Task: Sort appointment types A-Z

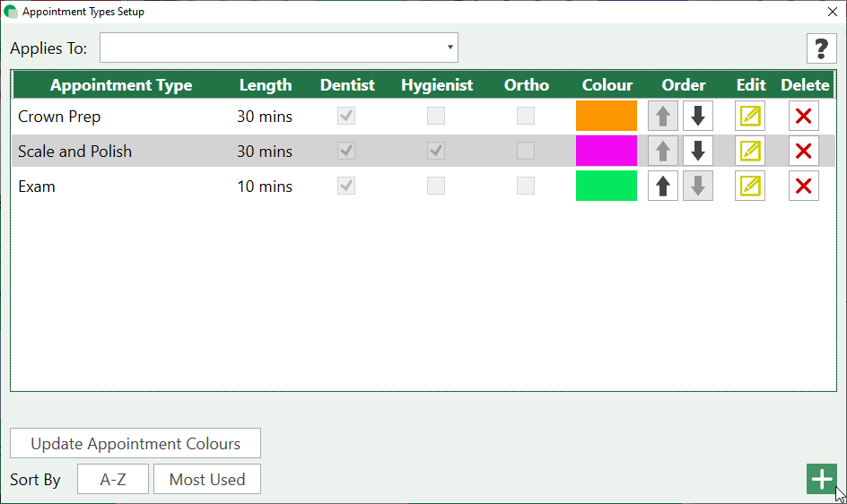Action: (113, 479)
